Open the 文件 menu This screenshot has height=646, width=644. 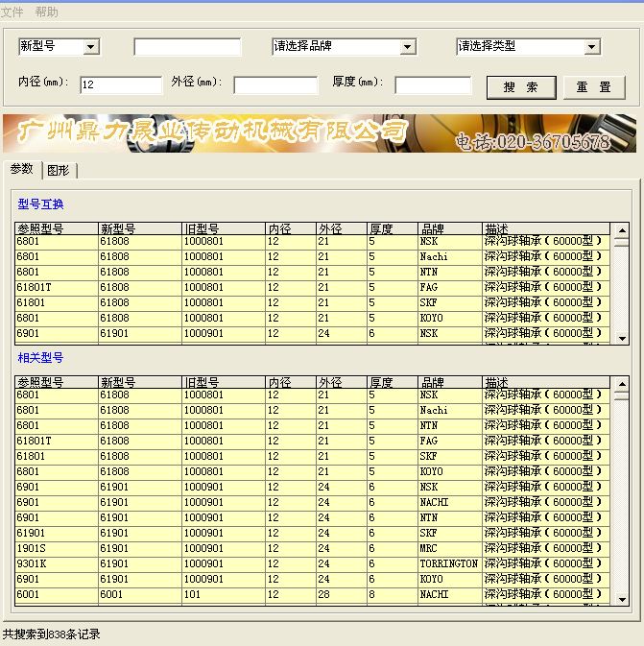click(12, 12)
